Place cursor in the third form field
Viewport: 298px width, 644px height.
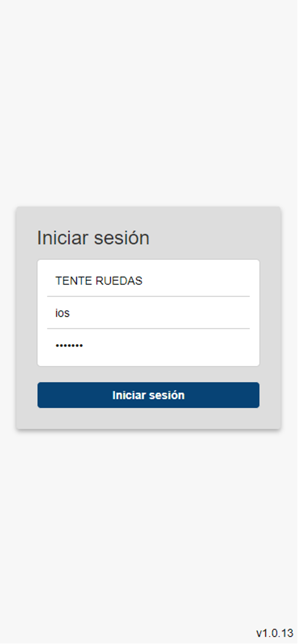click(148, 345)
